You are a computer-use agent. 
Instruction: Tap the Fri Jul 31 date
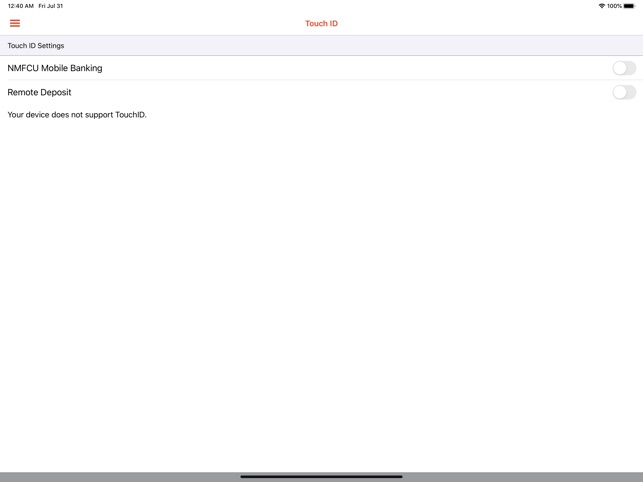click(x=51, y=6)
